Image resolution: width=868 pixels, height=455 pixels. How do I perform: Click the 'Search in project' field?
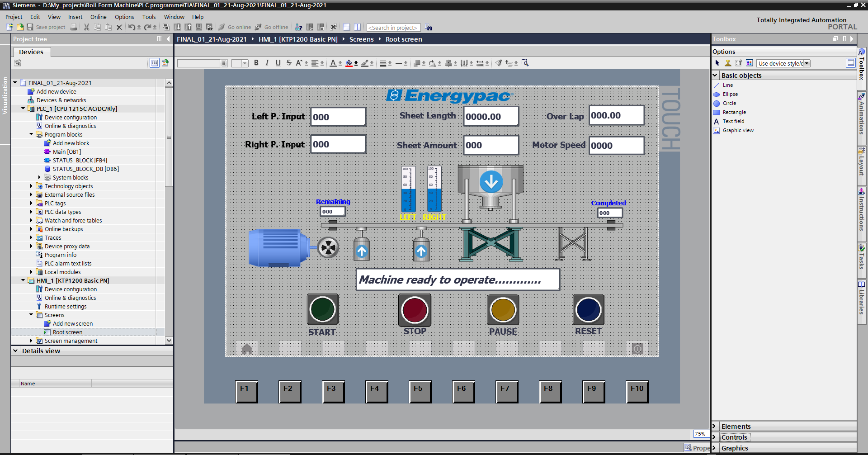pos(392,28)
